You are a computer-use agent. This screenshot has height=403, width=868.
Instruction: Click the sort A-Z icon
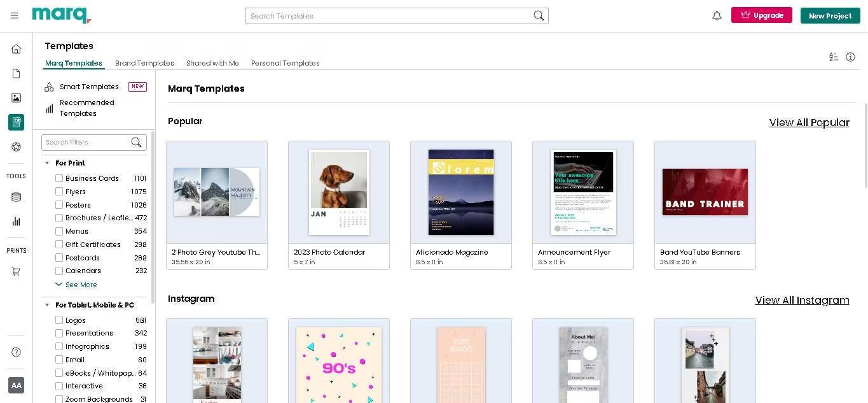(834, 57)
